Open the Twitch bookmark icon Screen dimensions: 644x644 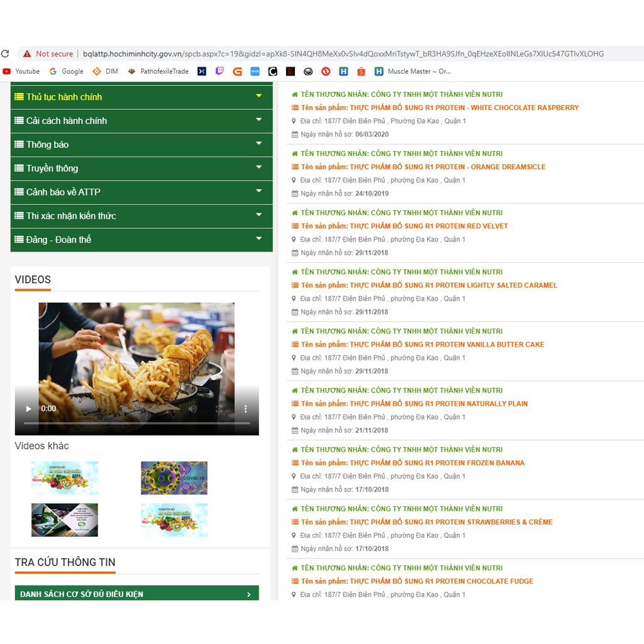pos(219,72)
